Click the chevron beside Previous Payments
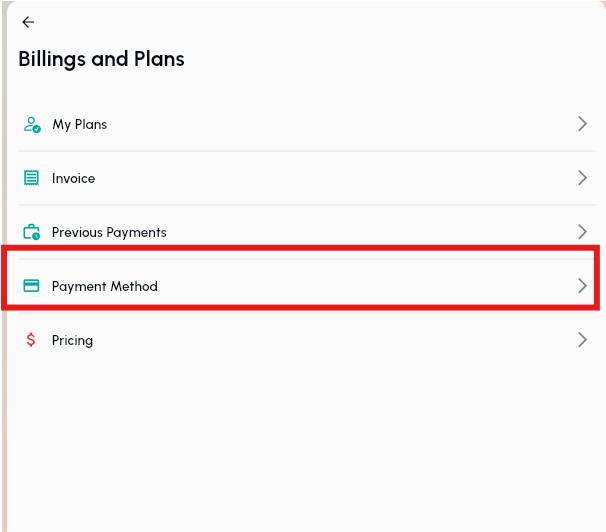 coord(582,232)
